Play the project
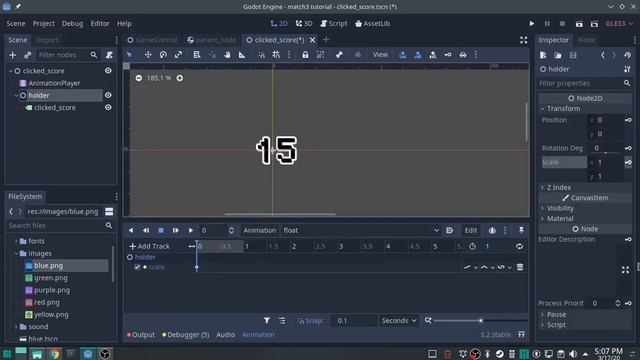Image resolution: width=640 pixels, height=360 pixels. coord(531,24)
